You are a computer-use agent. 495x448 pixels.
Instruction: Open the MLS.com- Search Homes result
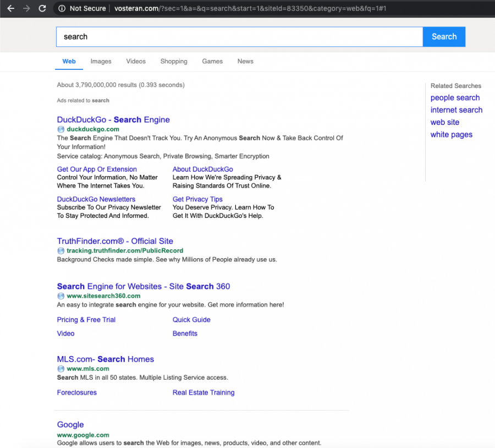(106, 359)
